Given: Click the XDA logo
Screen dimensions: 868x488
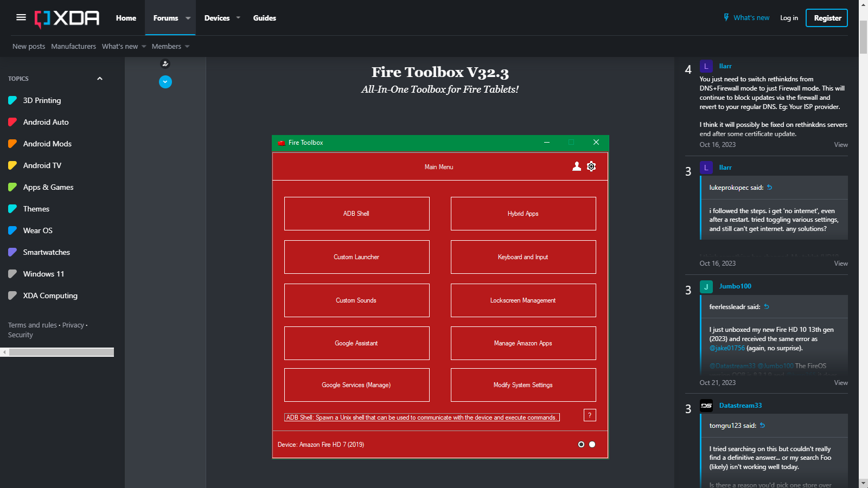Looking at the screenshot, I should pyautogui.click(x=67, y=18).
